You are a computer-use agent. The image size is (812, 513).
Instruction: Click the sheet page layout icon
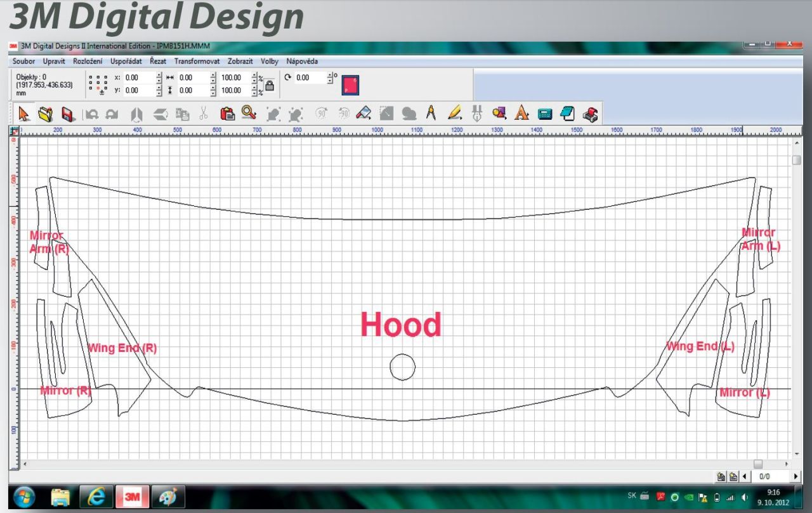(567, 114)
